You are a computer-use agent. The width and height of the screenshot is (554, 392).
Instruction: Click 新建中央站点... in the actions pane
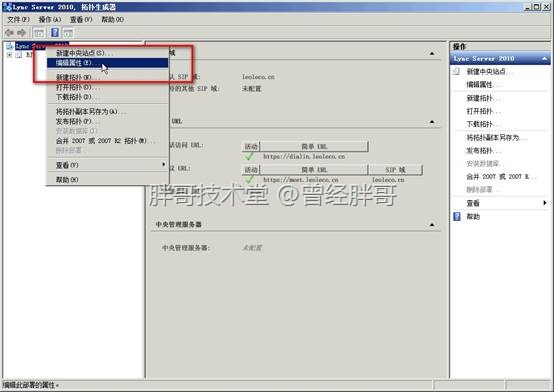tap(489, 71)
